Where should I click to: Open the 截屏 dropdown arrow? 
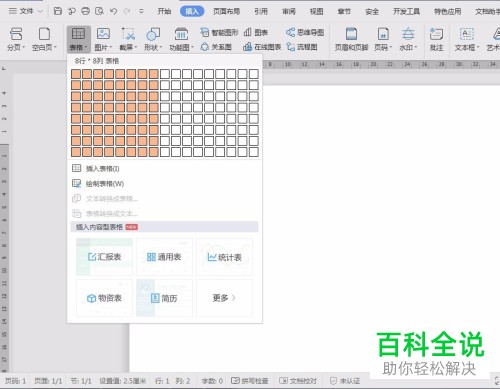(136, 47)
